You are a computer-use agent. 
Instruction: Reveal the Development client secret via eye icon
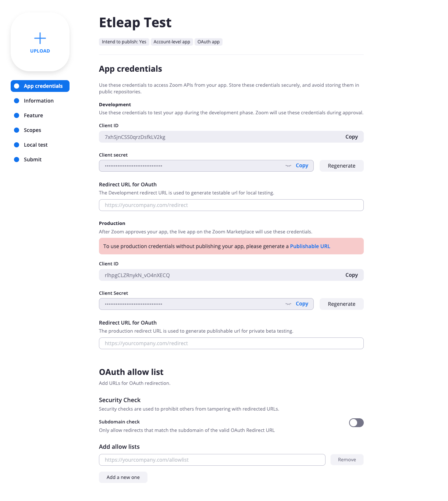[288, 166]
